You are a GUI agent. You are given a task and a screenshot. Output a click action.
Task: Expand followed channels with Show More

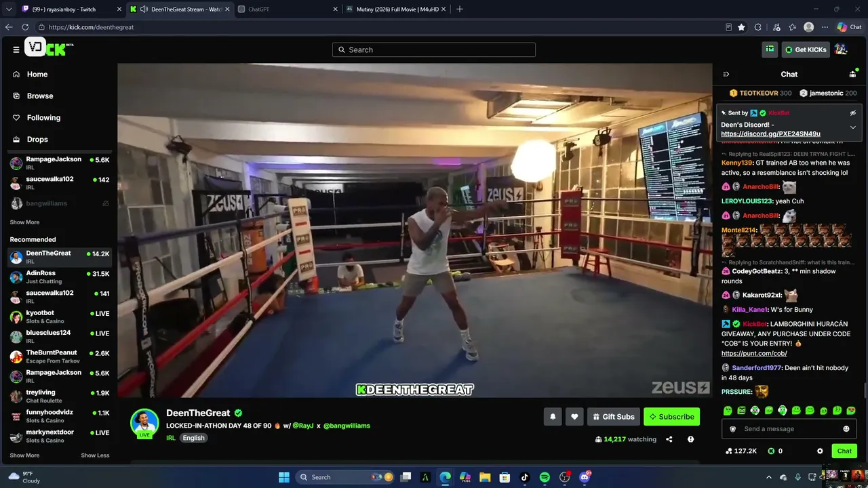(24, 222)
